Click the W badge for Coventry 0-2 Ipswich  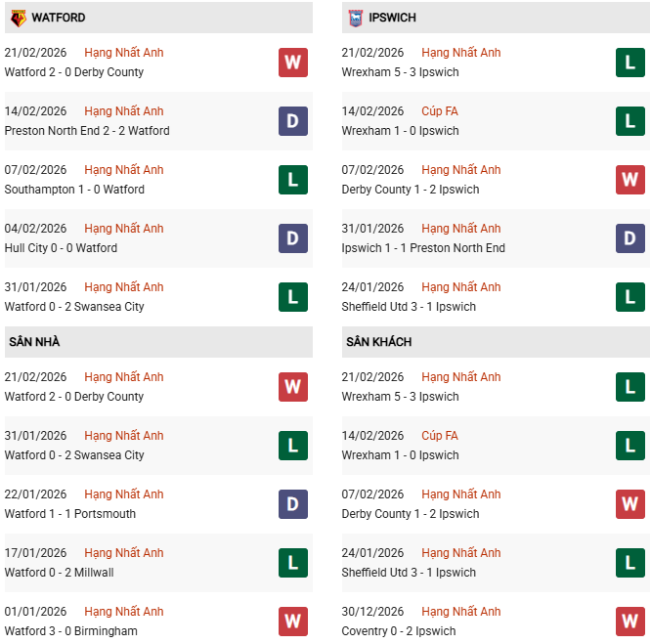pyautogui.click(x=629, y=622)
